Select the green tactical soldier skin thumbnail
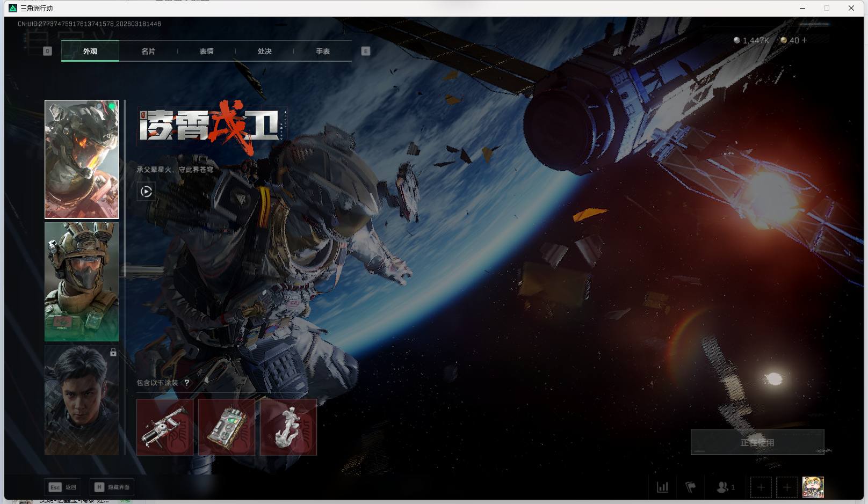 82,282
